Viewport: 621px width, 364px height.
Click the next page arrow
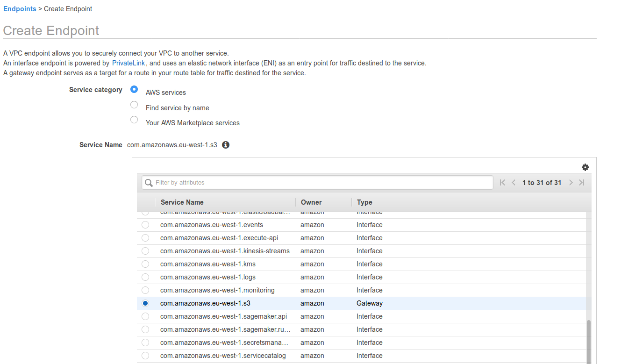571,182
